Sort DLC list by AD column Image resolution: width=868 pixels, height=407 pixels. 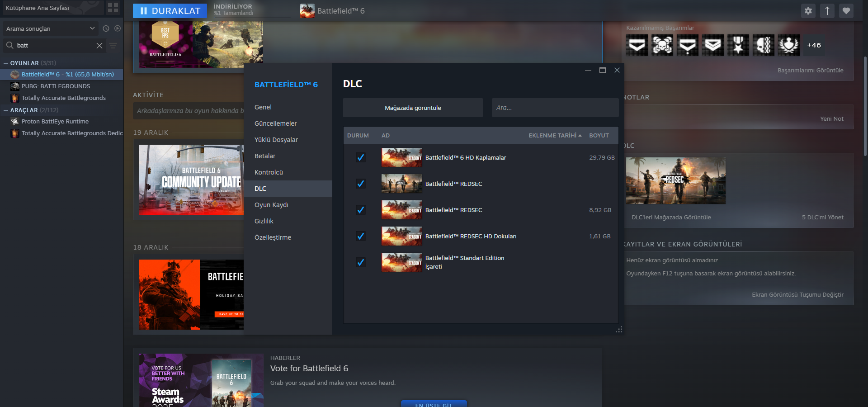coord(386,135)
